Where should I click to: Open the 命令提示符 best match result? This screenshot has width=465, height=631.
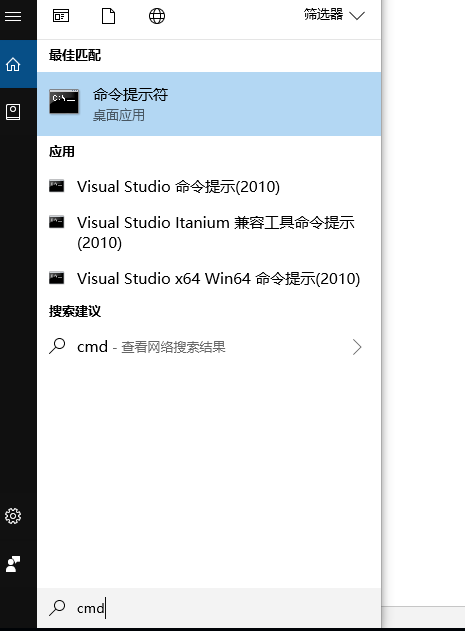[x=209, y=104]
